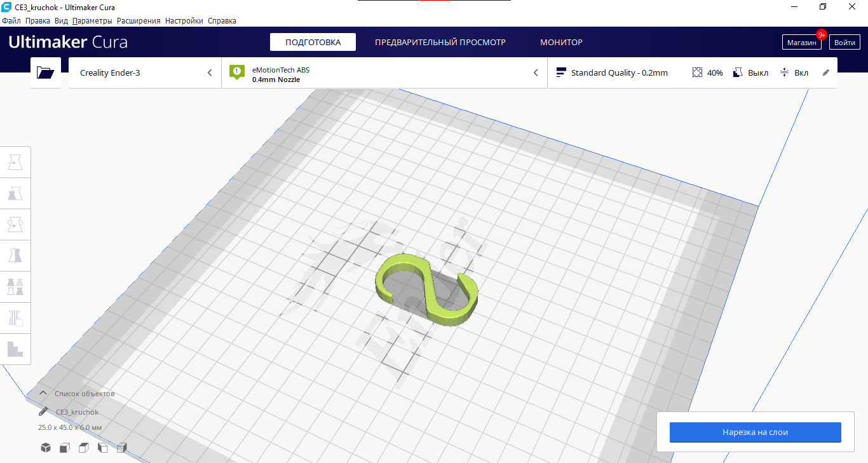Open the Справка menu
The height and width of the screenshot is (463, 868).
tap(222, 21)
